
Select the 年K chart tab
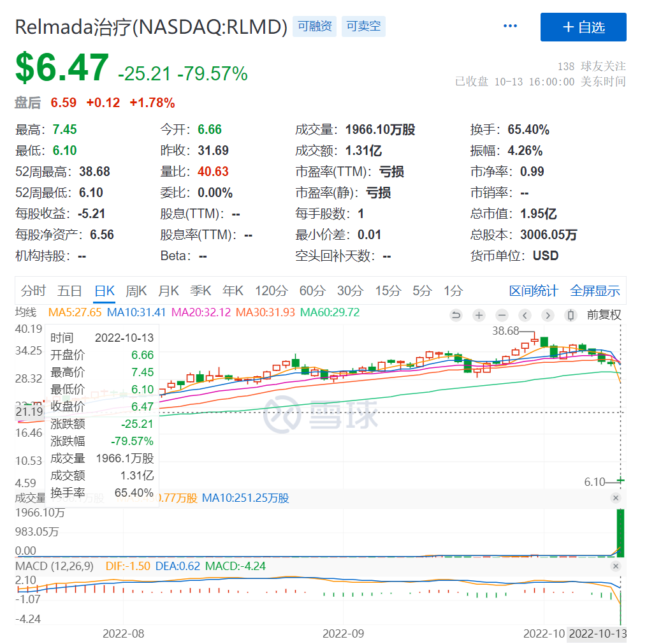pos(233,291)
